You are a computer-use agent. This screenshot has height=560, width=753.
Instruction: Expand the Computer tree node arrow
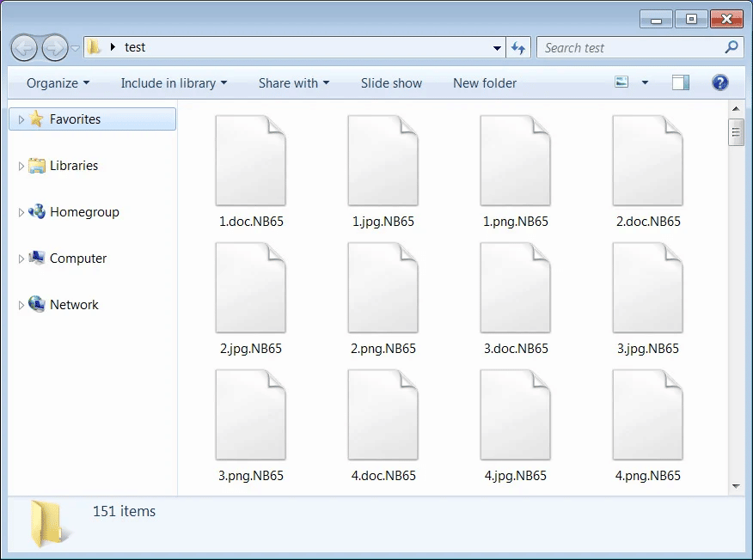pyautogui.click(x=21, y=259)
